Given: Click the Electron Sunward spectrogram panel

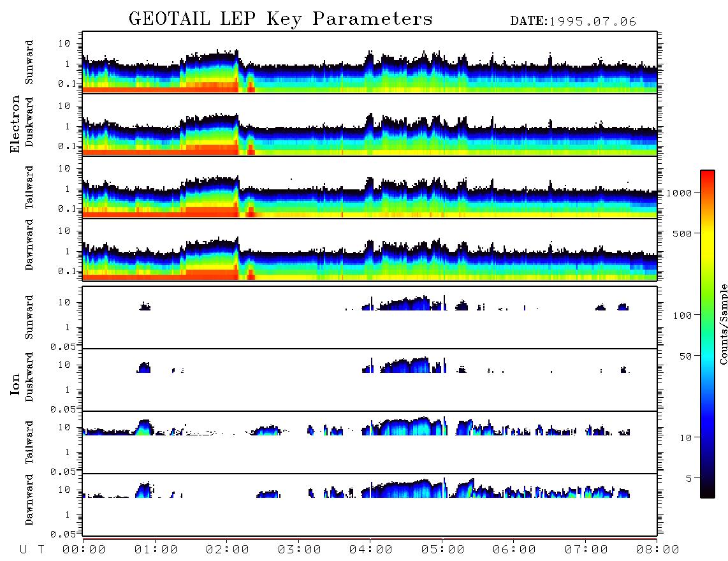Looking at the screenshot, I should [370, 62].
